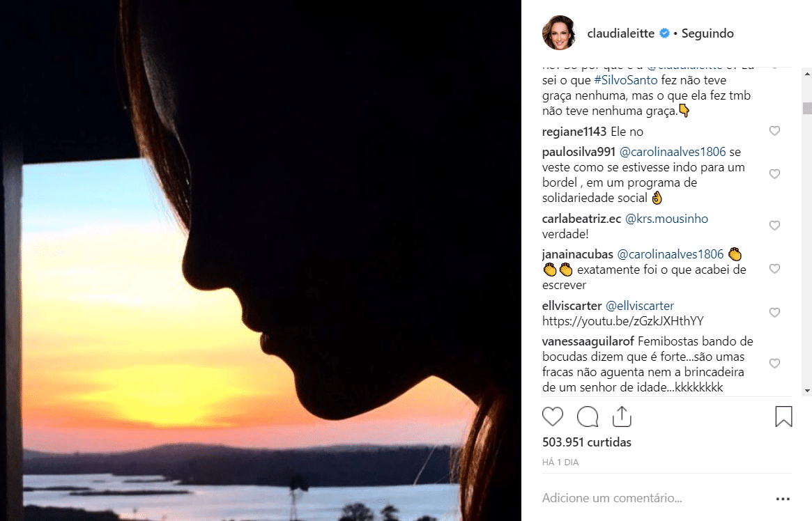This screenshot has height=521, width=812.
Task: Click the share arrow icon
Action: tap(621, 416)
